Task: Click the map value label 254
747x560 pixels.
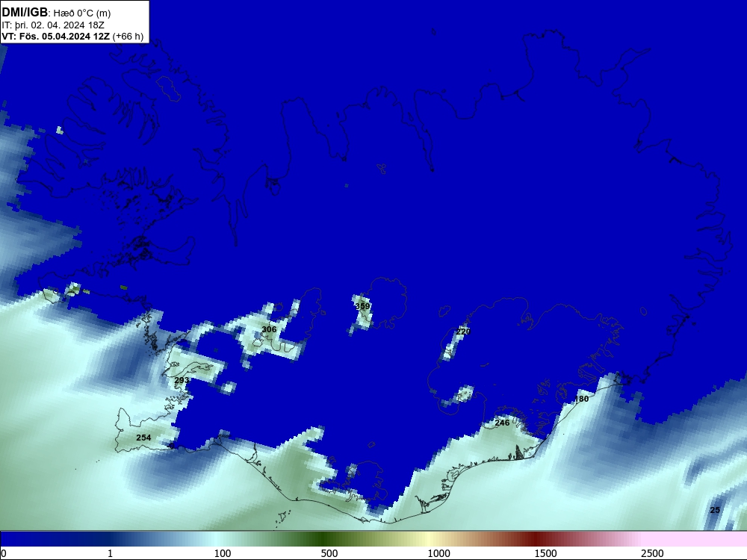Action: tap(143, 437)
